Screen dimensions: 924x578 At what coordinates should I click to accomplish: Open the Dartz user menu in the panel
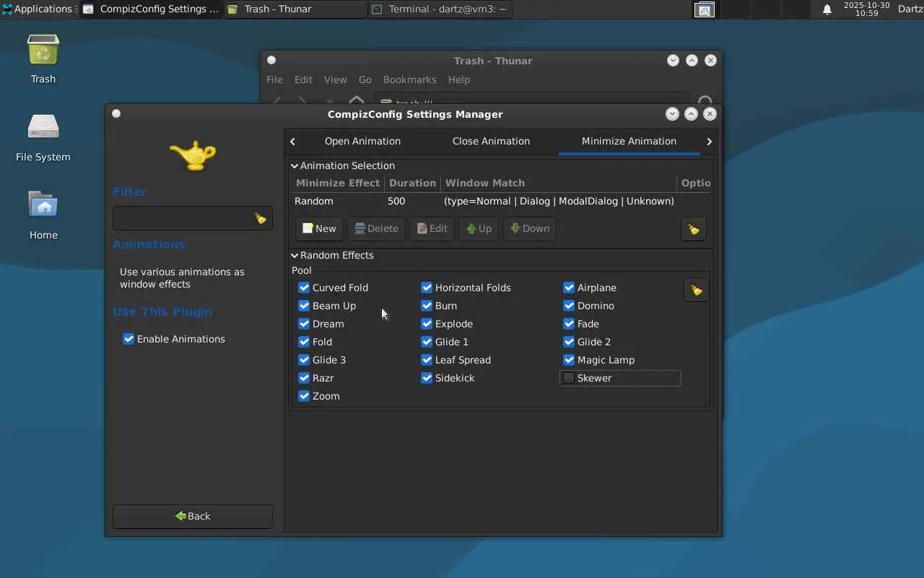tap(910, 9)
